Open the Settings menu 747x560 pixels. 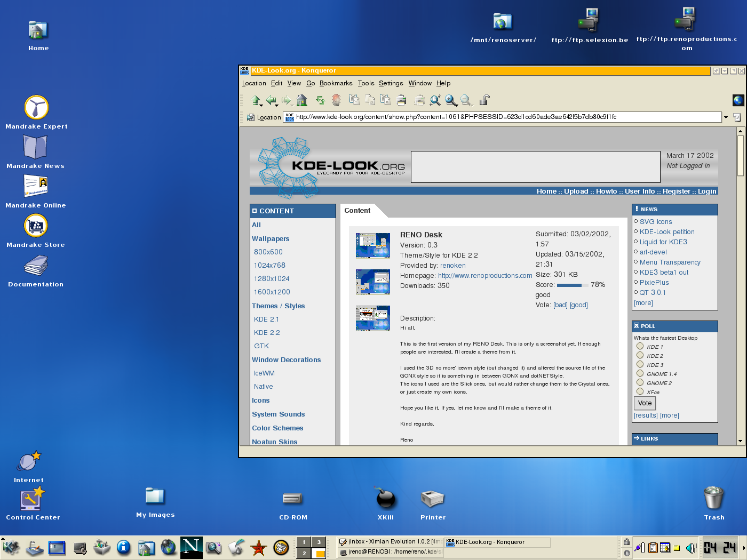[391, 83]
